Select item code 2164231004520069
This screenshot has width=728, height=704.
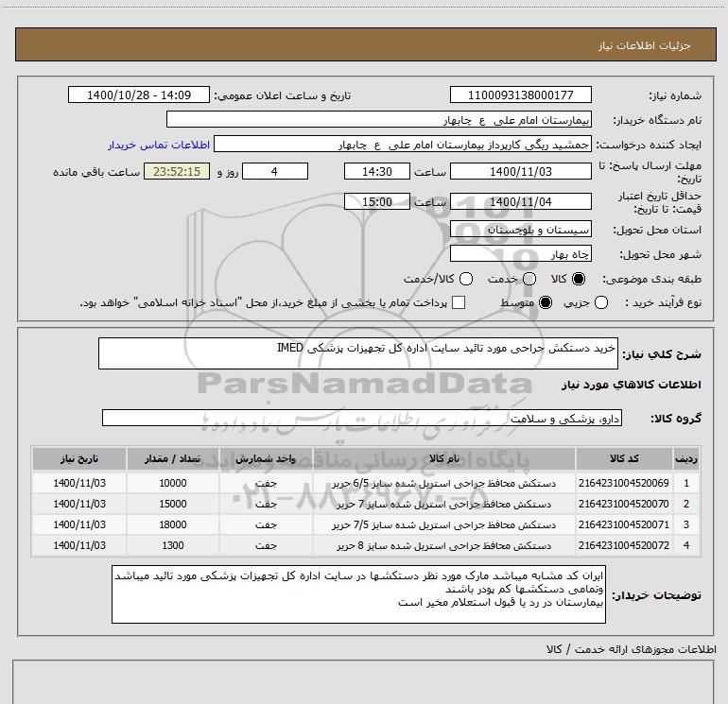click(x=624, y=483)
